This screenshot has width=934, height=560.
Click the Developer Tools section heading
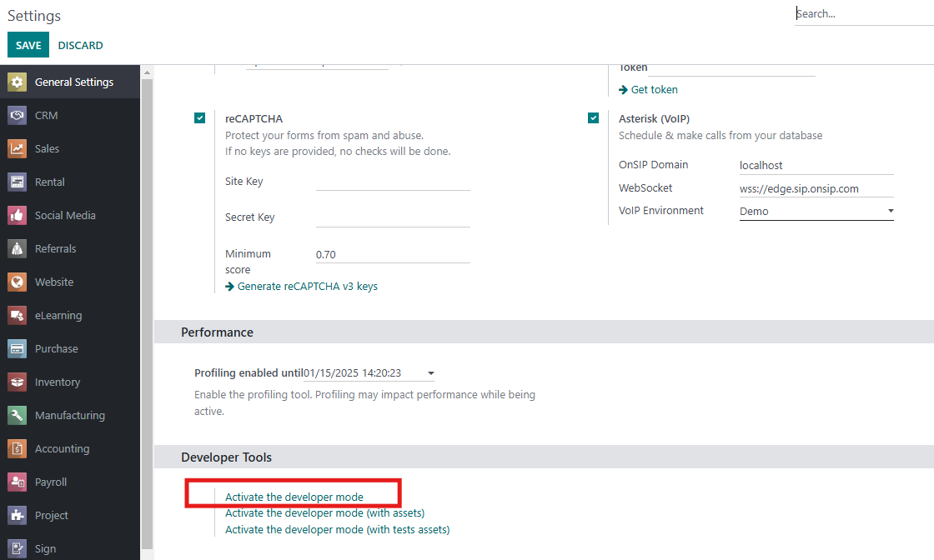click(226, 457)
